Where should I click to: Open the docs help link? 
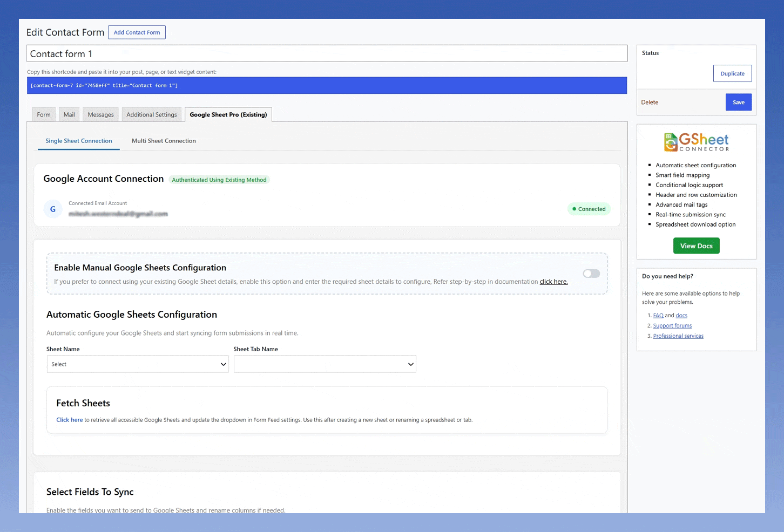pos(681,316)
